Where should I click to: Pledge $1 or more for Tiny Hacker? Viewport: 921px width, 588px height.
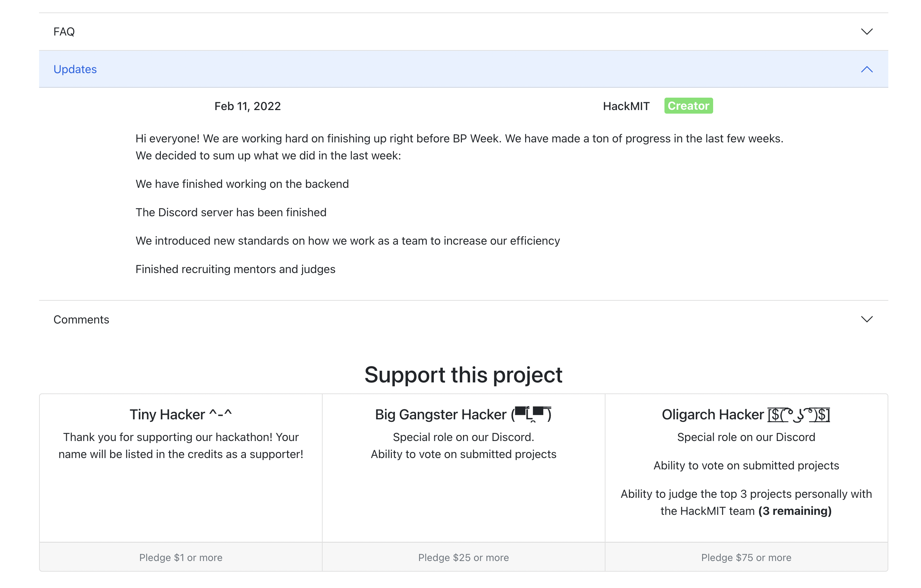point(181,557)
